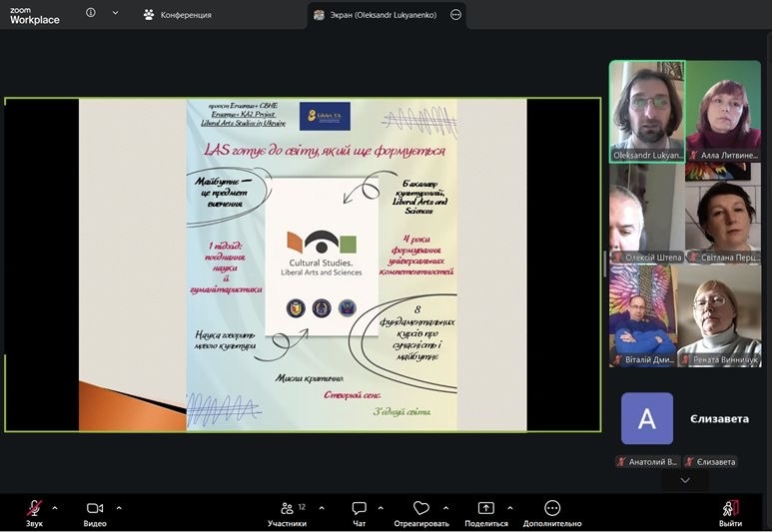Expand video options arrow next to Видео

pyautogui.click(x=119, y=507)
